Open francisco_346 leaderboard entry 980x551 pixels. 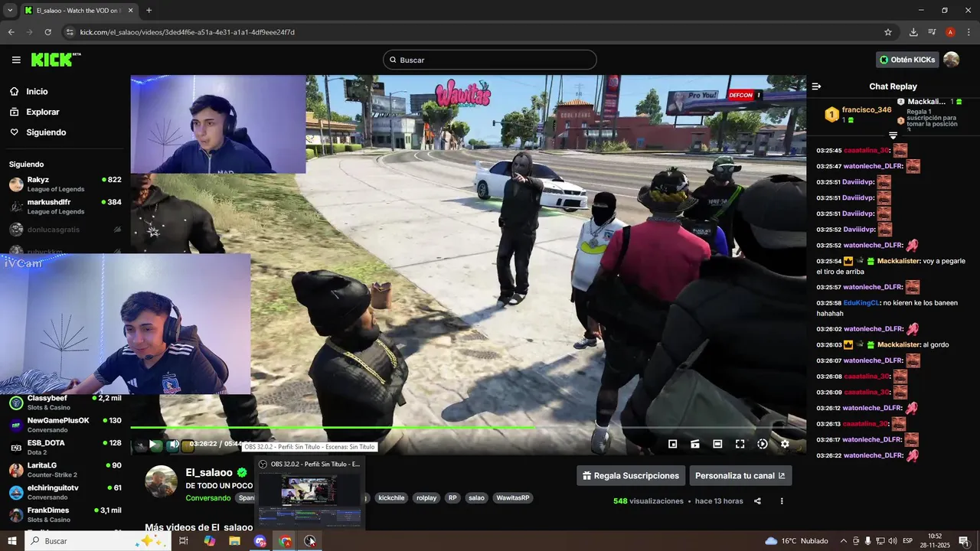[x=858, y=115]
